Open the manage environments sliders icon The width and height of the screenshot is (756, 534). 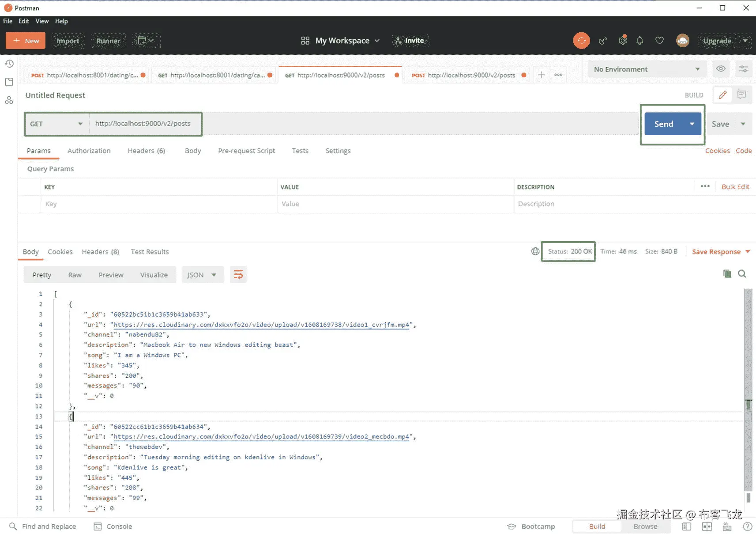pos(744,69)
